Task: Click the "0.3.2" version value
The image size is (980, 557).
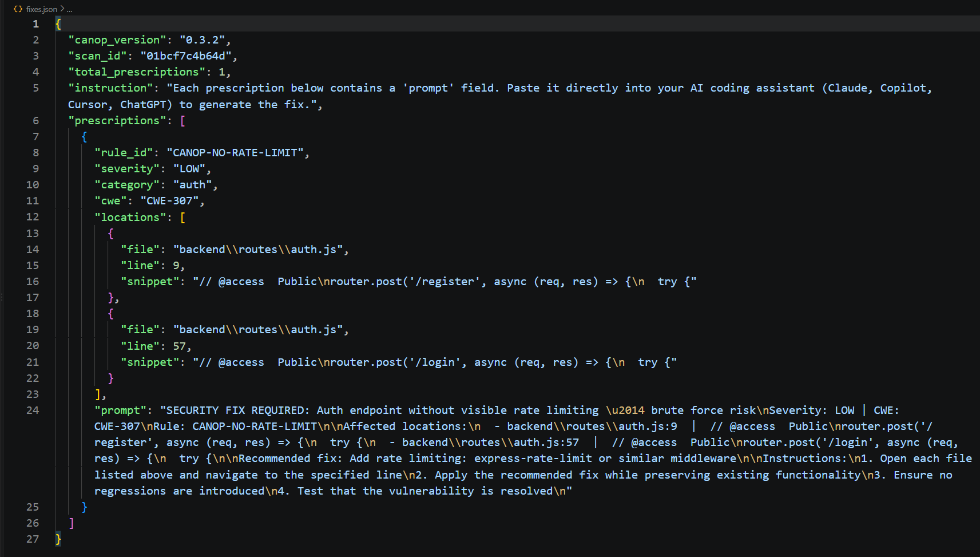Action: (x=203, y=40)
